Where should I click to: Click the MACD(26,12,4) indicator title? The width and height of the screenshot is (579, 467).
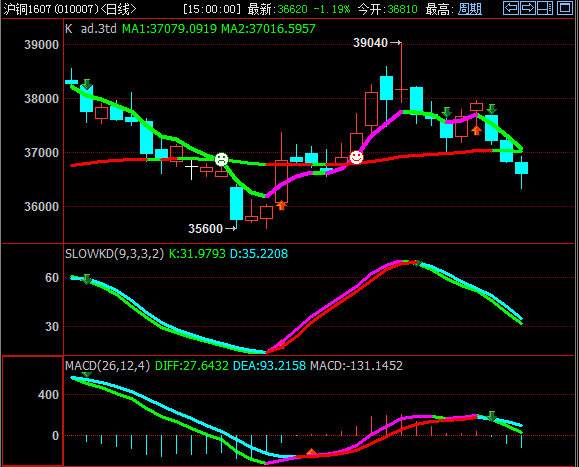coord(107,366)
